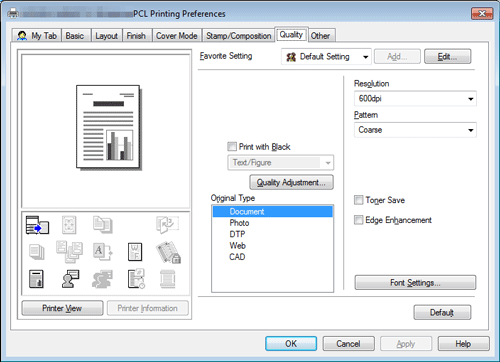Image resolution: width=500 pixels, height=362 pixels.
Task: Click the greyed-out user group account icon
Action: (102, 279)
